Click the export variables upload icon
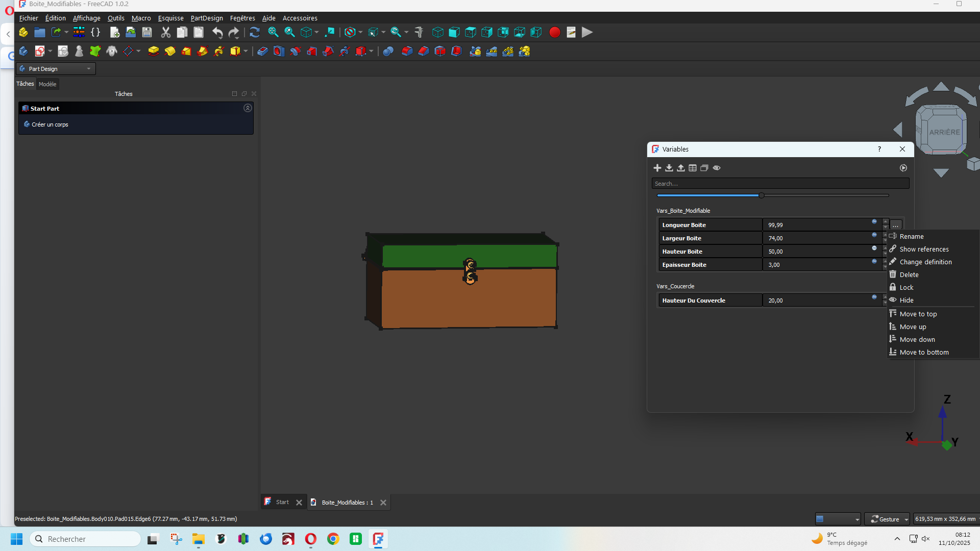 pyautogui.click(x=681, y=168)
